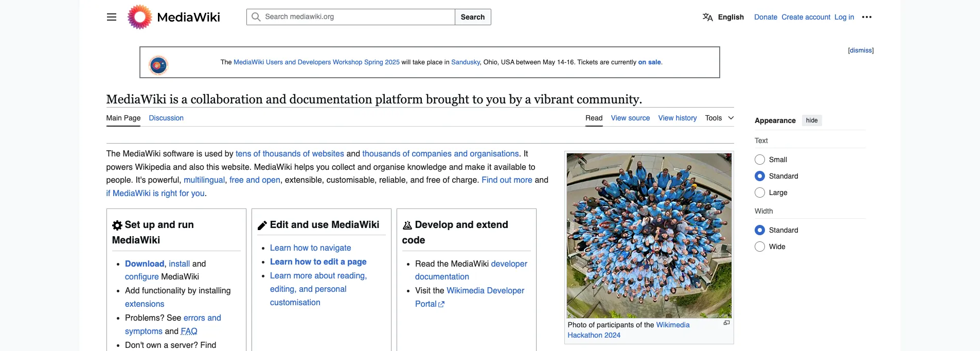
Task: Click Learn how to navigate
Action: pyautogui.click(x=310, y=248)
